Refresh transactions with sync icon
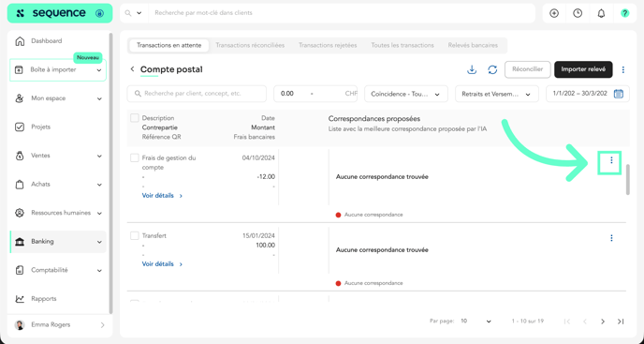 pyautogui.click(x=492, y=69)
